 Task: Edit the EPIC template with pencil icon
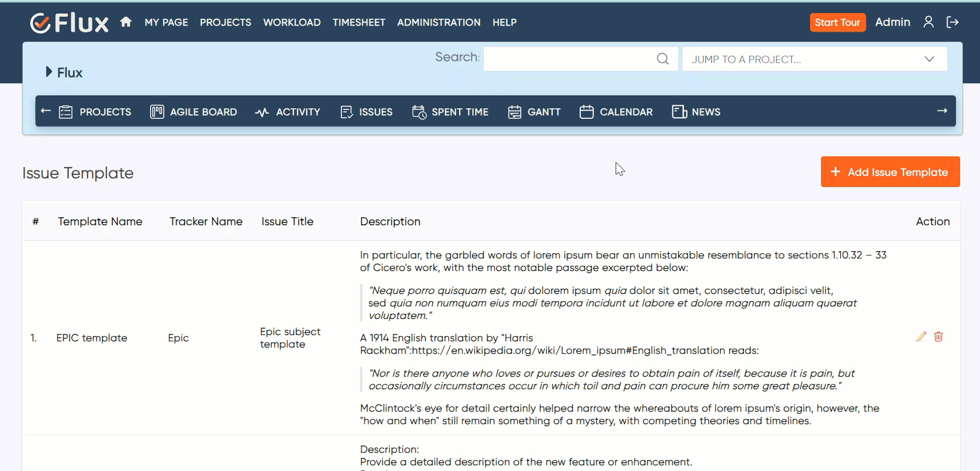pyautogui.click(x=921, y=337)
